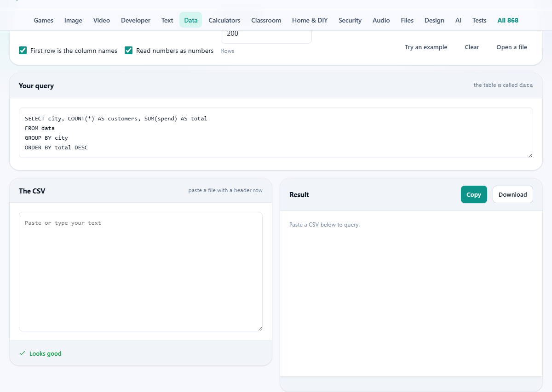
Task: Go to the AI category
Action: coord(458,20)
